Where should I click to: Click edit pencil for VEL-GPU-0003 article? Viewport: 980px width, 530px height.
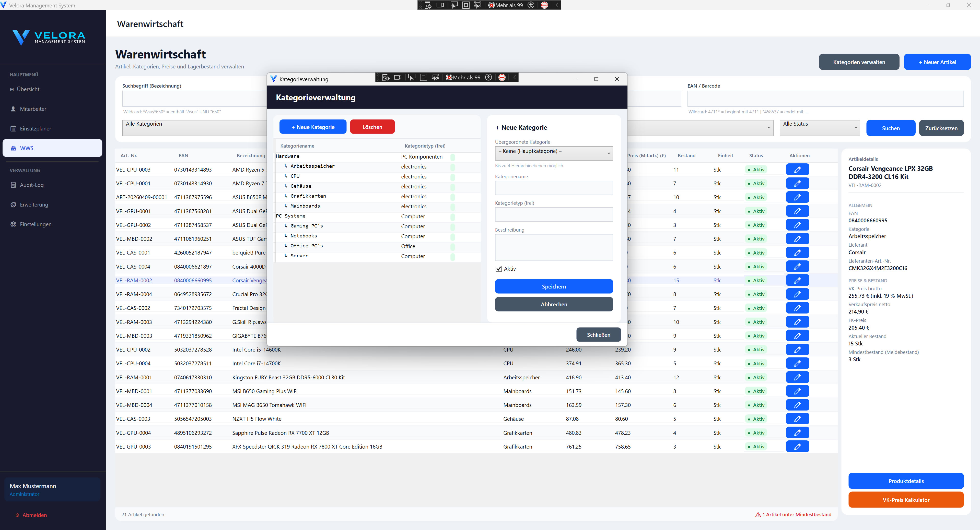tap(797, 446)
